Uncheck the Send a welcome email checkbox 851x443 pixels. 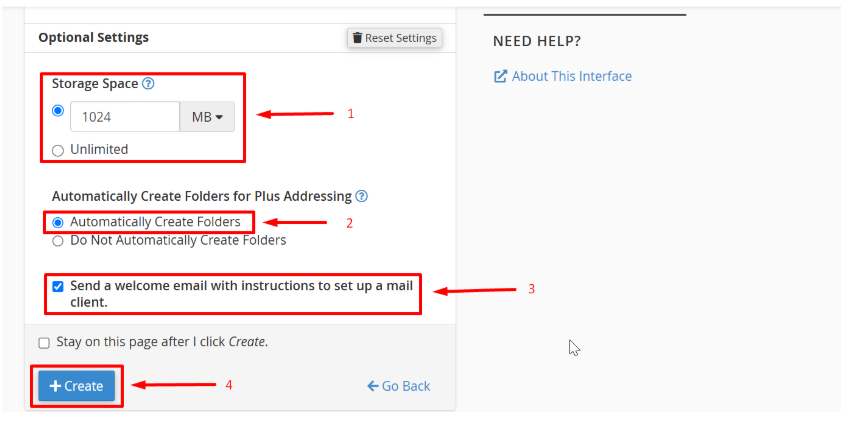click(58, 286)
